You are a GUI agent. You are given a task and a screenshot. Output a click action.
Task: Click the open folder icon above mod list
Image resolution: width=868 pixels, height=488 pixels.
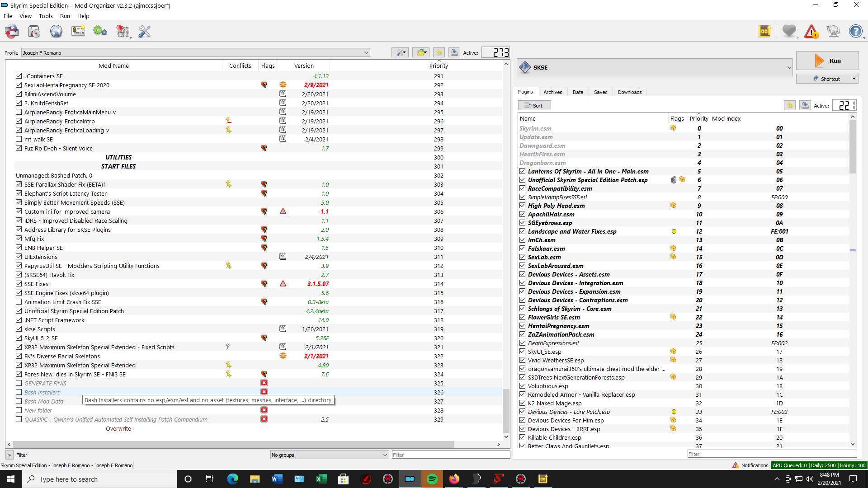coord(421,53)
